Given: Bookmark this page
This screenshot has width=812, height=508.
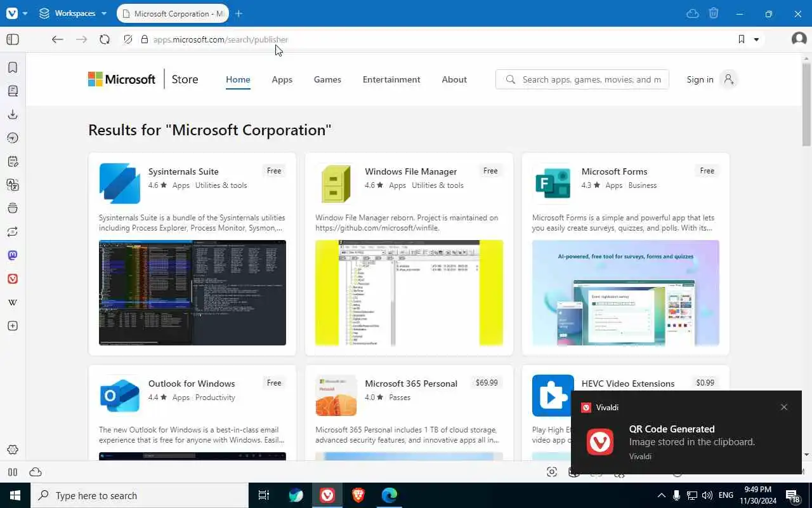Looking at the screenshot, I should pos(742,39).
